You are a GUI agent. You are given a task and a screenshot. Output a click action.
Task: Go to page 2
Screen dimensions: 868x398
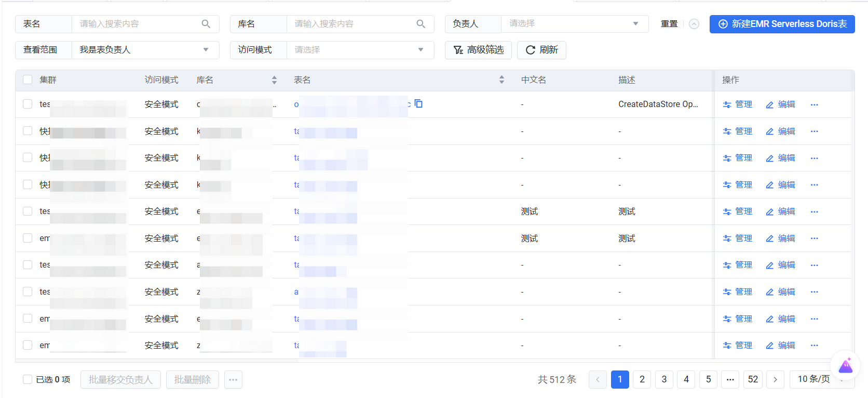pos(642,380)
